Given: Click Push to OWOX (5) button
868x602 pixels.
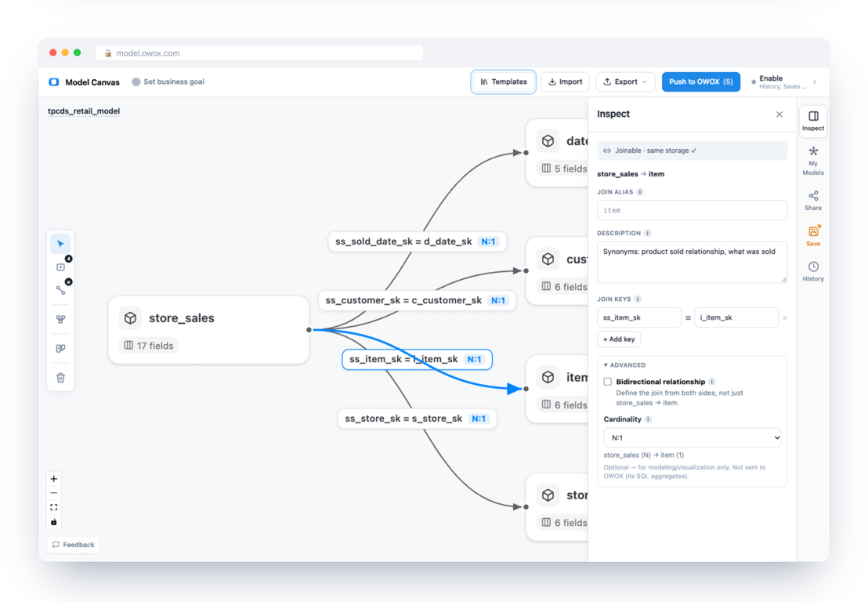Looking at the screenshot, I should (701, 82).
